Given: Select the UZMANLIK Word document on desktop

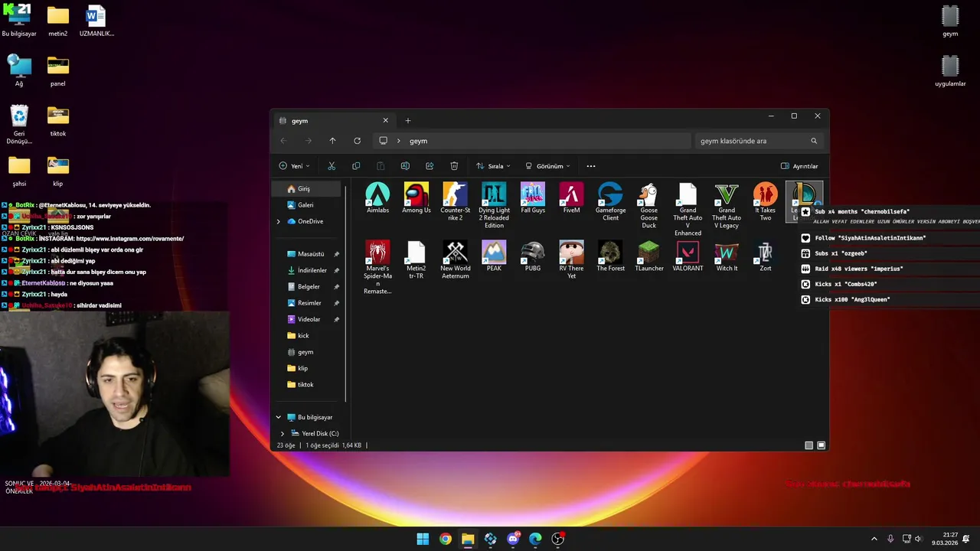Looking at the screenshot, I should [96, 21].
